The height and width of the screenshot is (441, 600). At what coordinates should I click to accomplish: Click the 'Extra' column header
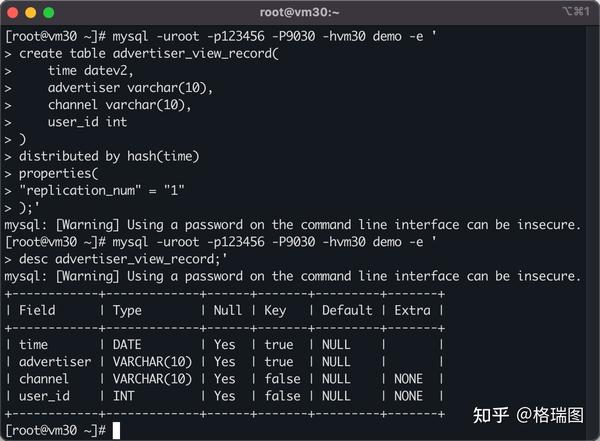(414, 310)
